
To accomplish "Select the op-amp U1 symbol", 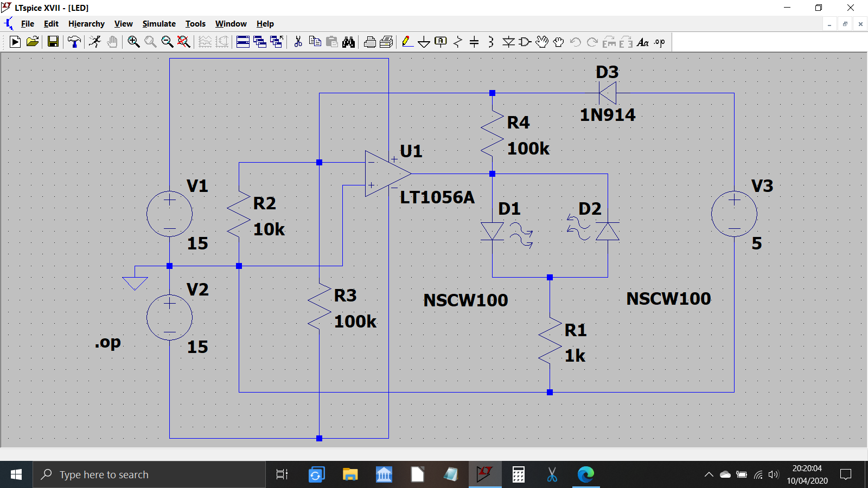I will coord(387,174).
